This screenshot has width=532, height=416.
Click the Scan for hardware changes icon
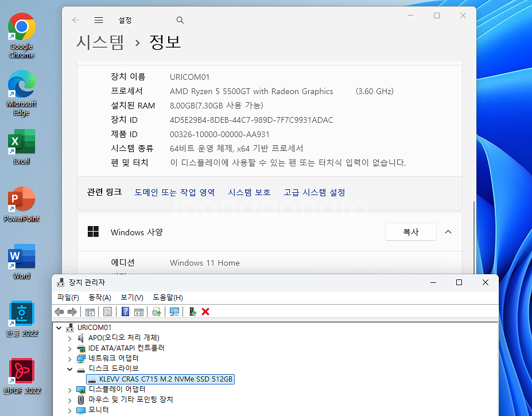[174, 312]
